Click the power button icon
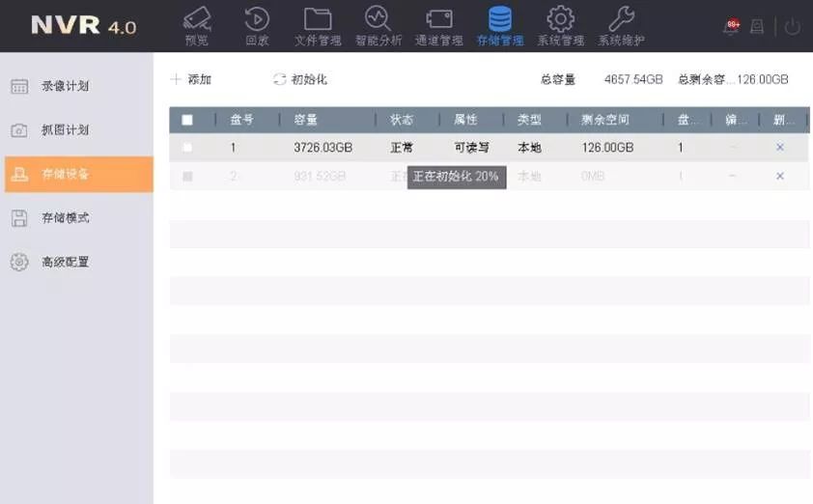 click(x=792, y=27)
